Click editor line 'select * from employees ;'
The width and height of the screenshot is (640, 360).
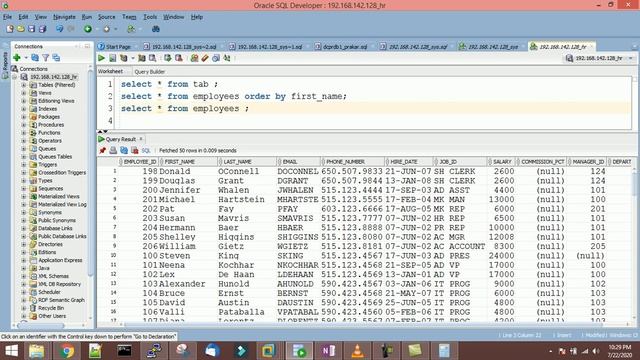tap(184, 109)
